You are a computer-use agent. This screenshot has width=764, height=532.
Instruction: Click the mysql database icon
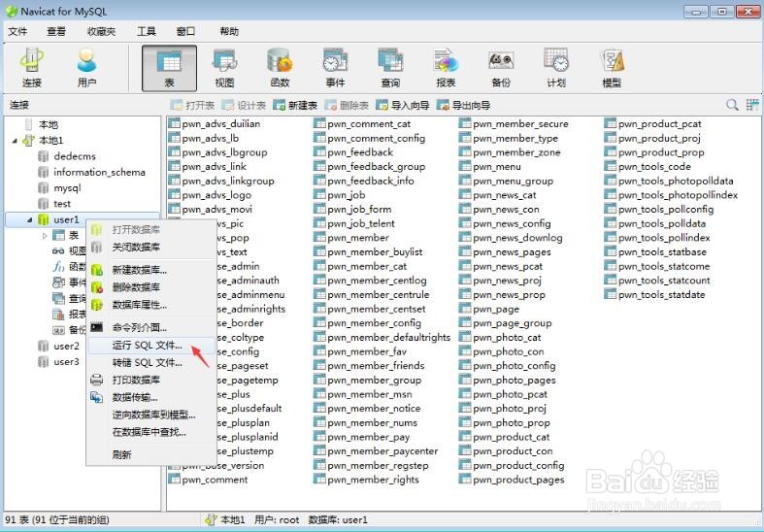point(44,188)
